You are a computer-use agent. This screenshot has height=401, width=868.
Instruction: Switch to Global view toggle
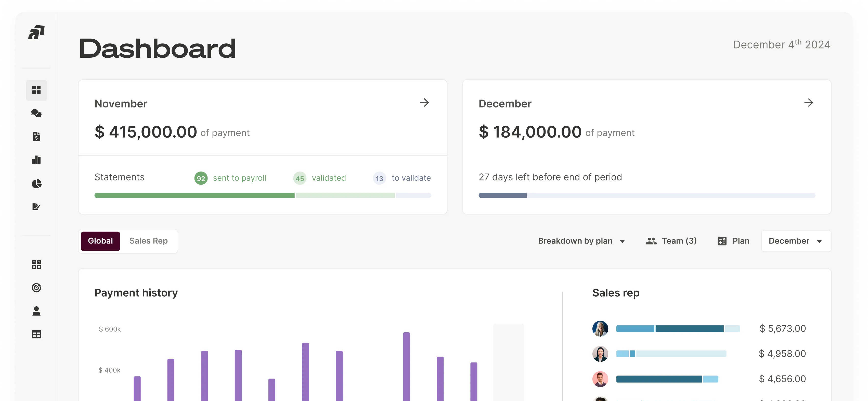[x=100, y=241]
